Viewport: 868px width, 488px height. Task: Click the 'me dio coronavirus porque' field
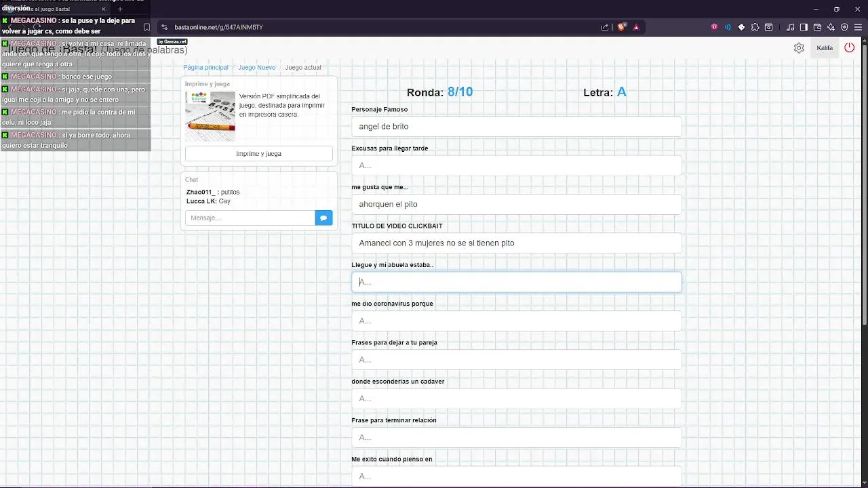(x=516, y=321)
